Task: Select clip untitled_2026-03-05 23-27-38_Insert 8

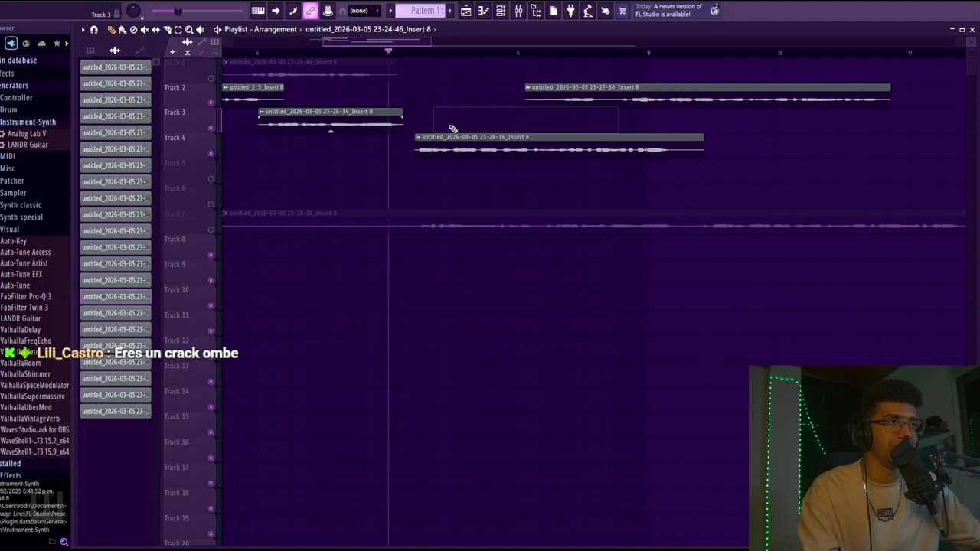Action: click(707, 93)
